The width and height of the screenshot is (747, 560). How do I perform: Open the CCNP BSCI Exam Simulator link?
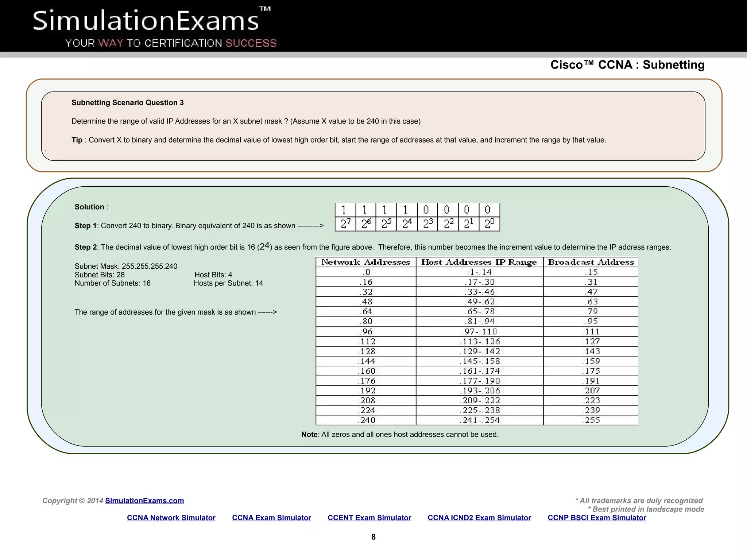tap(597, 518)
